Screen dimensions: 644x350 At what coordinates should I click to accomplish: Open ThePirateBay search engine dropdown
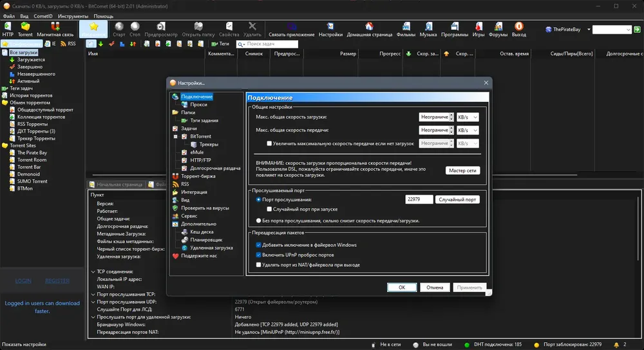(x=589, y=29)
